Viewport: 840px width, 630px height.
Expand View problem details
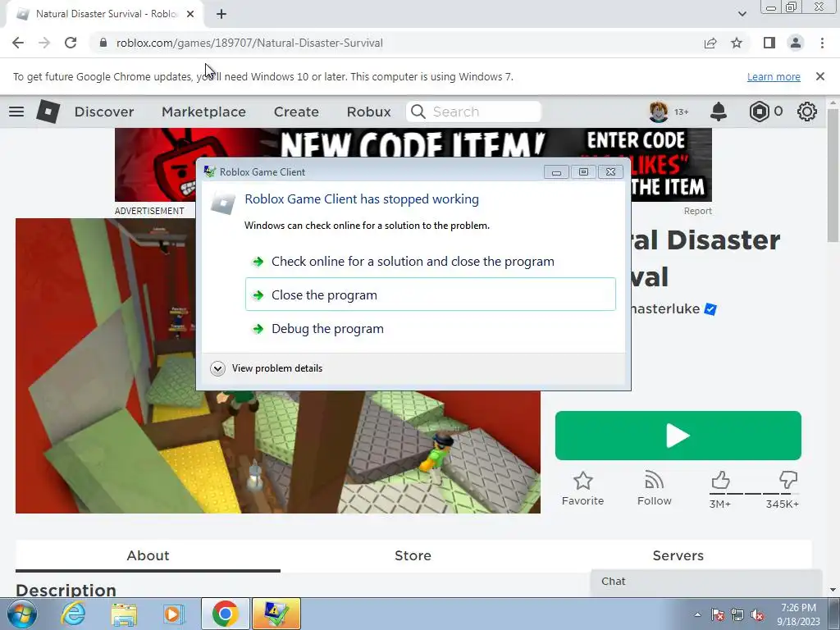coord(267,368)
